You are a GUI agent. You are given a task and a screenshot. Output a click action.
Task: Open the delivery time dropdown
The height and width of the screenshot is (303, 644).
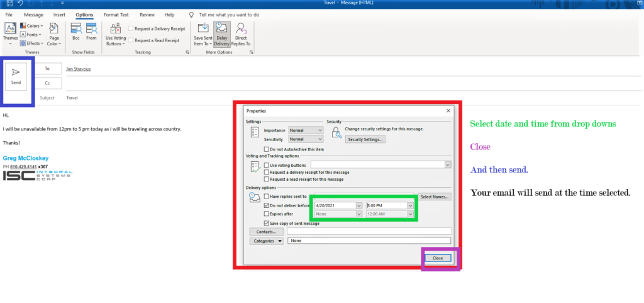point(410,205)
